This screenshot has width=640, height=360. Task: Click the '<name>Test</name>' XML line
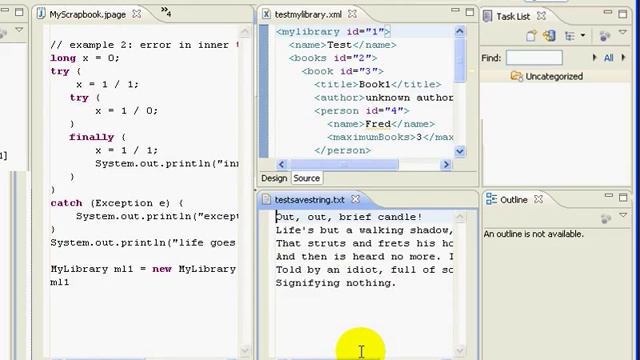pyautogui.click(x=342, y=45)
